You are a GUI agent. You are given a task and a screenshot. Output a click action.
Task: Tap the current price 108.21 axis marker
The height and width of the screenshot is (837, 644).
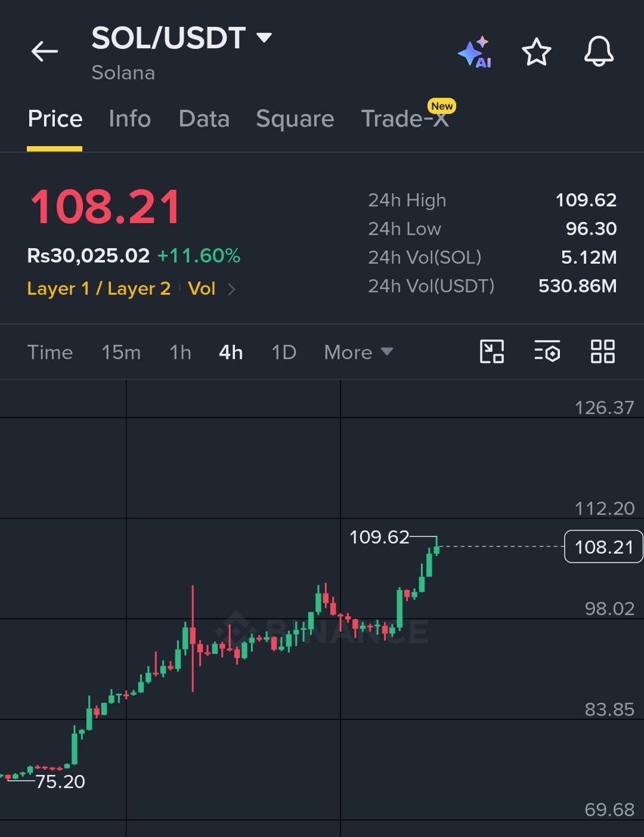click(x=603, y=546)
